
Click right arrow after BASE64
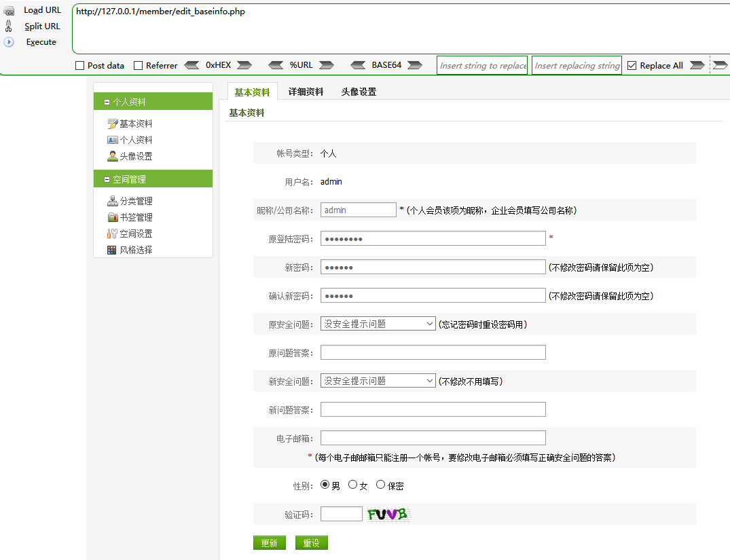click(x=415, y=65)
